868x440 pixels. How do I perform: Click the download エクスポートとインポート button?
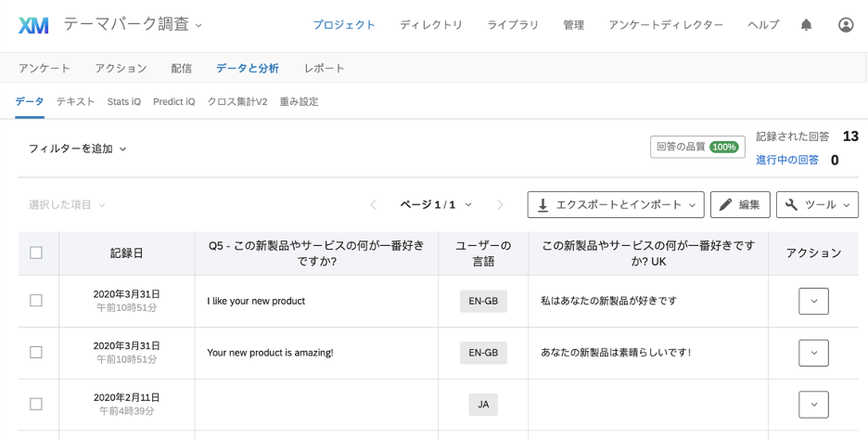click(616, 204)
